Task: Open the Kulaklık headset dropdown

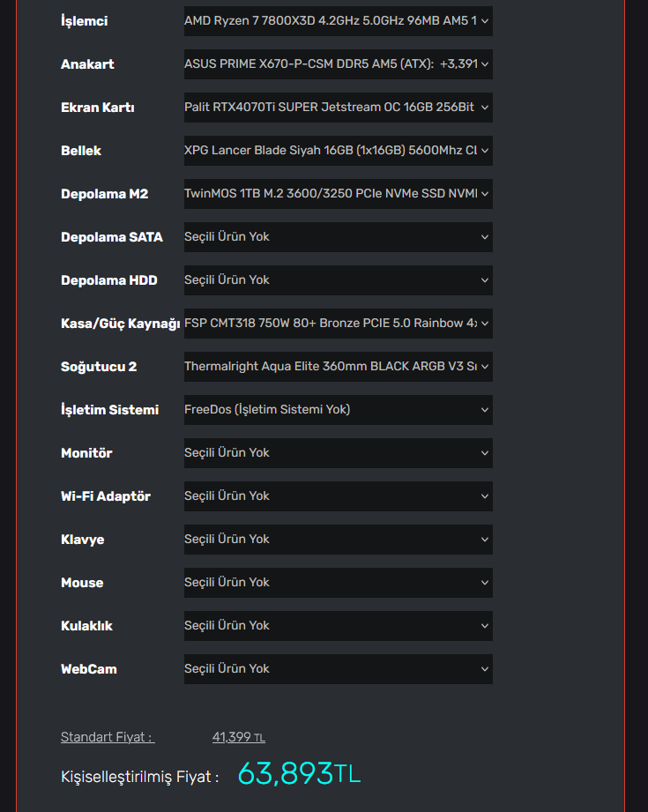Action: pos(338,626)
